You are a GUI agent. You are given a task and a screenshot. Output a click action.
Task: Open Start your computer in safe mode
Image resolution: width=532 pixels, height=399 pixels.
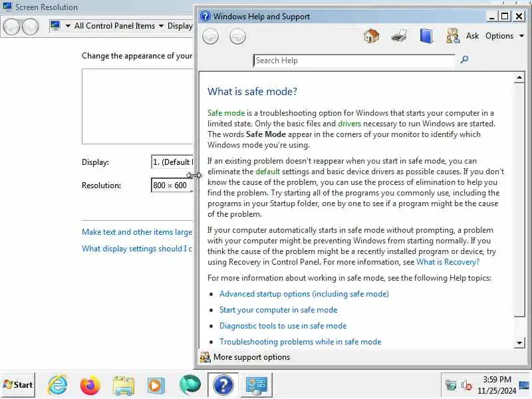pos(278,310)
